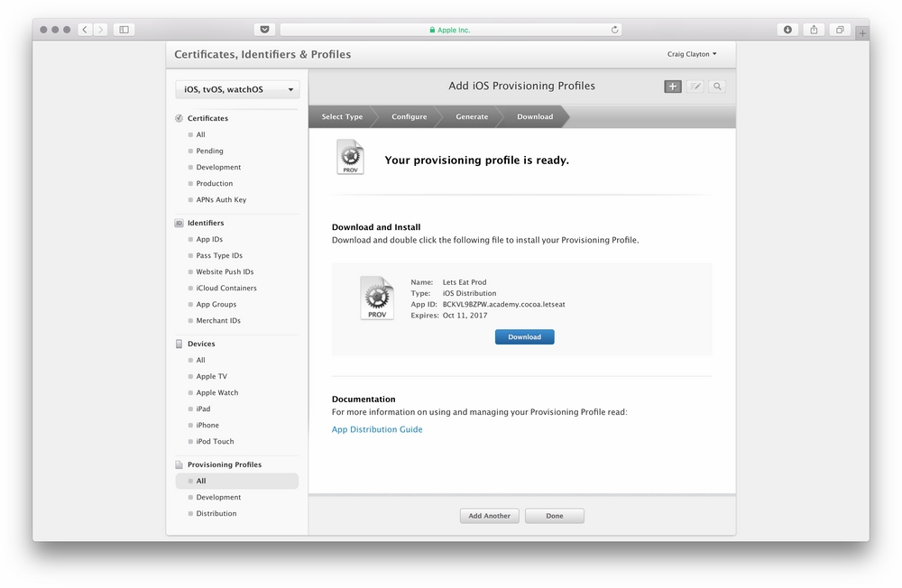This screenshot has width=902, height=588.
Task: Click the Configure step
Action: pyautogui.click(x=409, y=116)
